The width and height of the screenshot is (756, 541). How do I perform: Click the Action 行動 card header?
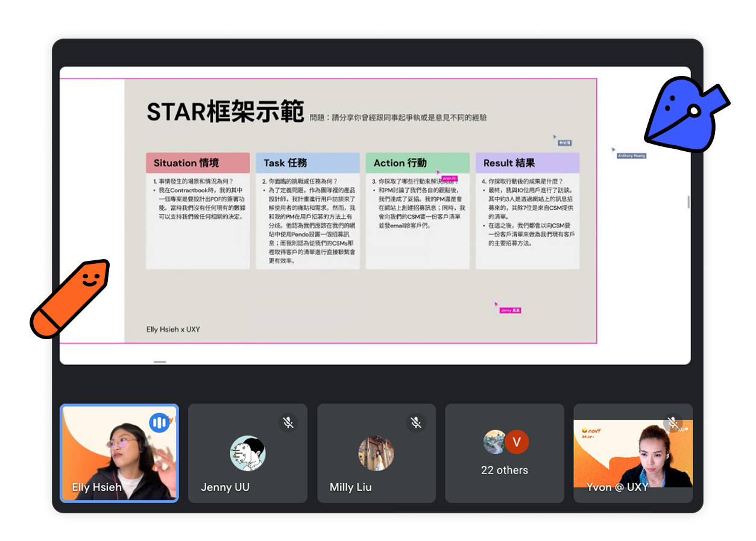pos(417,163)
